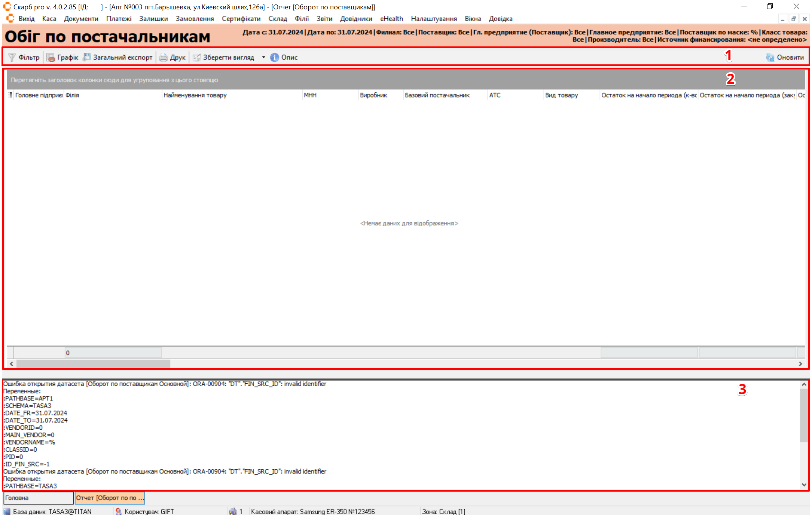Open the Звіти menu

click(x=324, y=19)
